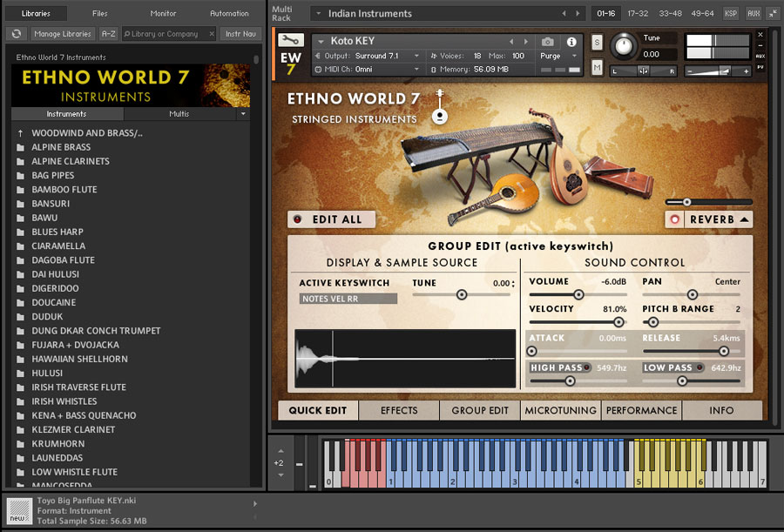
Task: Open the GROUP EDIT tab
Action: (x=479, y=410)
